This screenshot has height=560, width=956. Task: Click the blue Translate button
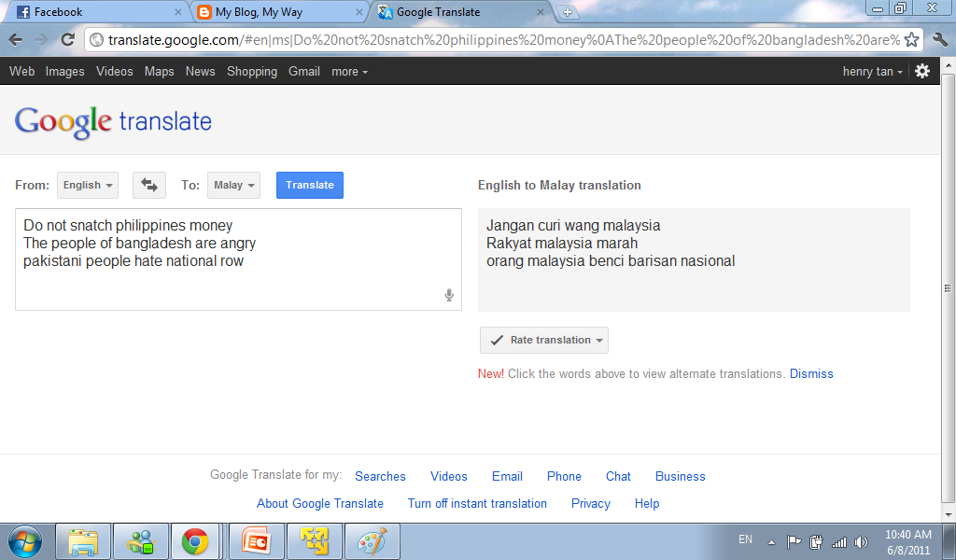(310, 185)
